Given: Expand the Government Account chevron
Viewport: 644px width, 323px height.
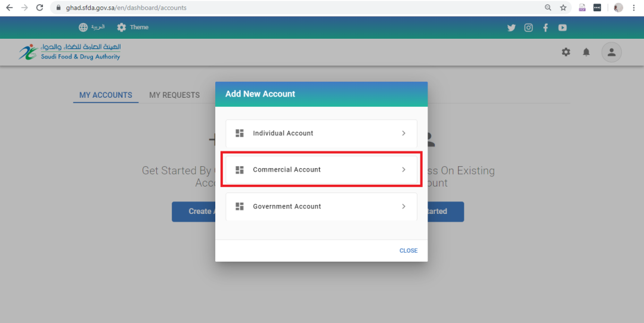Looking at the screenshot, I should click(404, 206).
